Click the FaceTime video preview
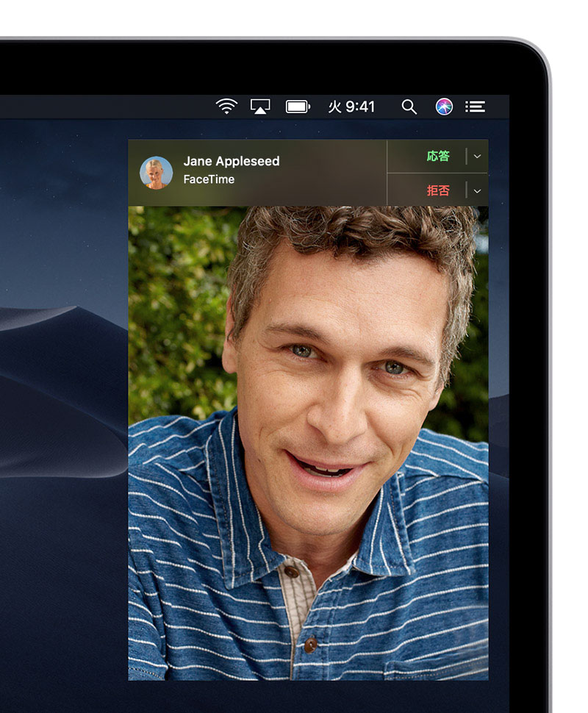The image size is (588, 713). point(308,443)
